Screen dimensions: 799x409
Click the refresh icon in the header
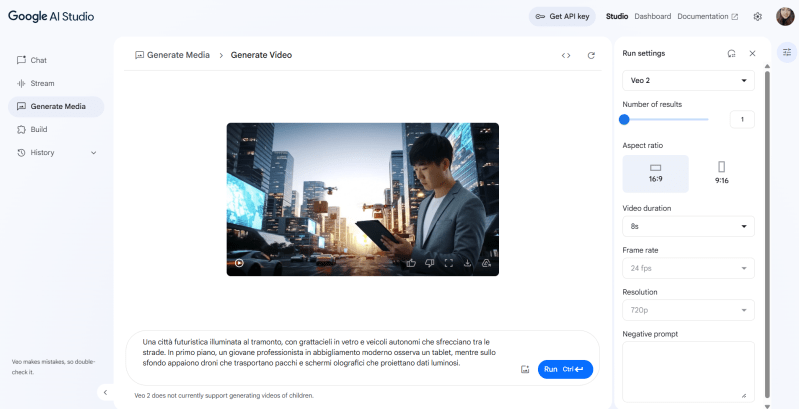click(591, 55)
